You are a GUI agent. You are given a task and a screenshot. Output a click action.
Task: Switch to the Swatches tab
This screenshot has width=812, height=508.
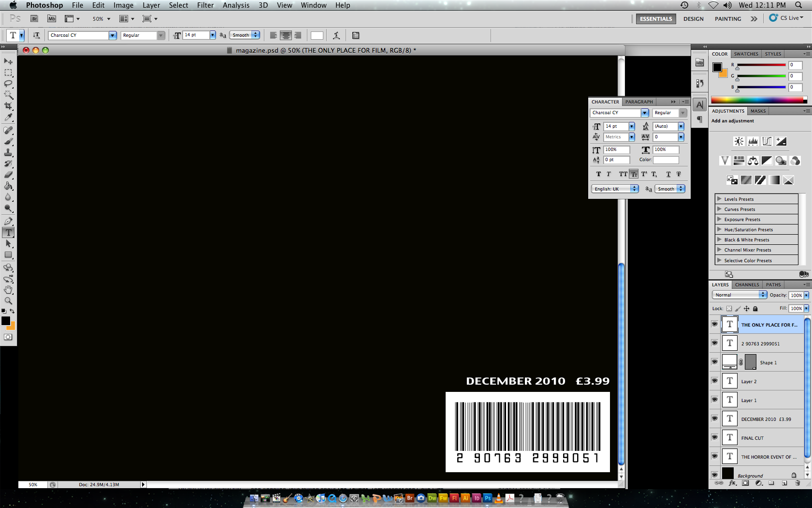(x=746, y=54)
